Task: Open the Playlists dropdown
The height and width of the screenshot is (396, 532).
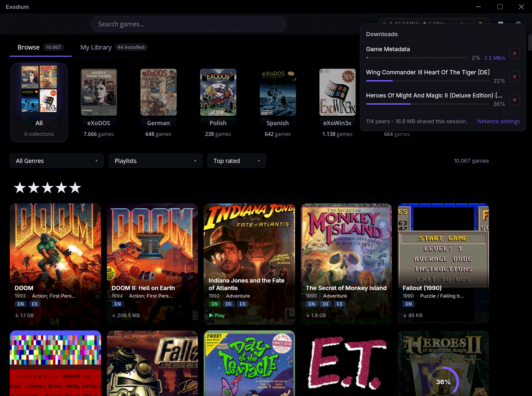Action: (x=155, y=161)
